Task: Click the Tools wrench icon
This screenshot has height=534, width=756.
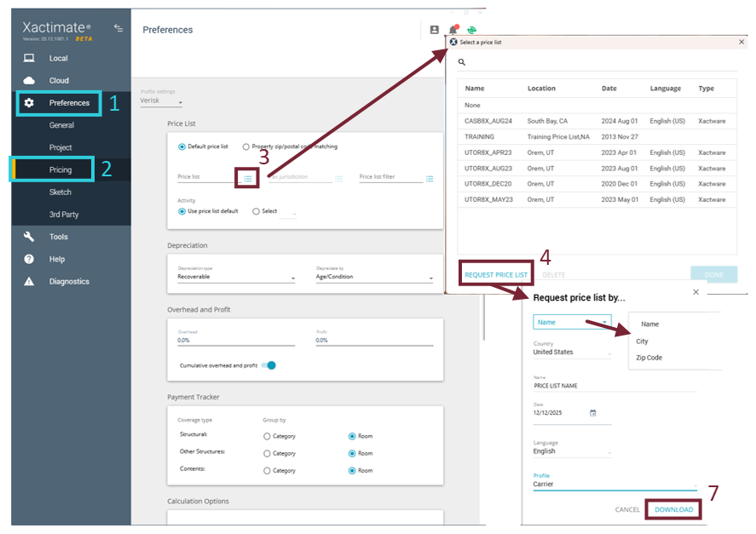Action: pyautogui.click(x=29, y=237)
